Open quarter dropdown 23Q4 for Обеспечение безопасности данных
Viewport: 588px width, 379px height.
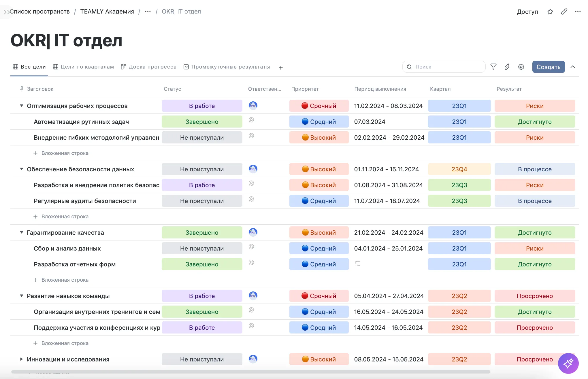pyautogui.click(x=459, y=169)
